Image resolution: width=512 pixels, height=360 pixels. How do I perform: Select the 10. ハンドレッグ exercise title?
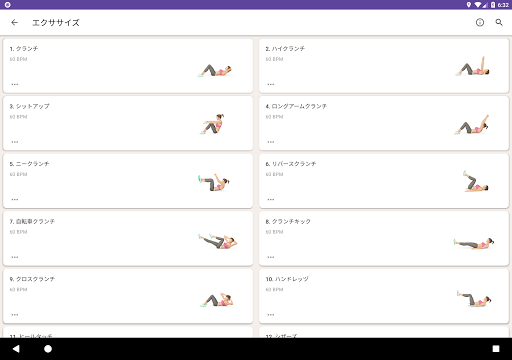(x=287, y=279)
